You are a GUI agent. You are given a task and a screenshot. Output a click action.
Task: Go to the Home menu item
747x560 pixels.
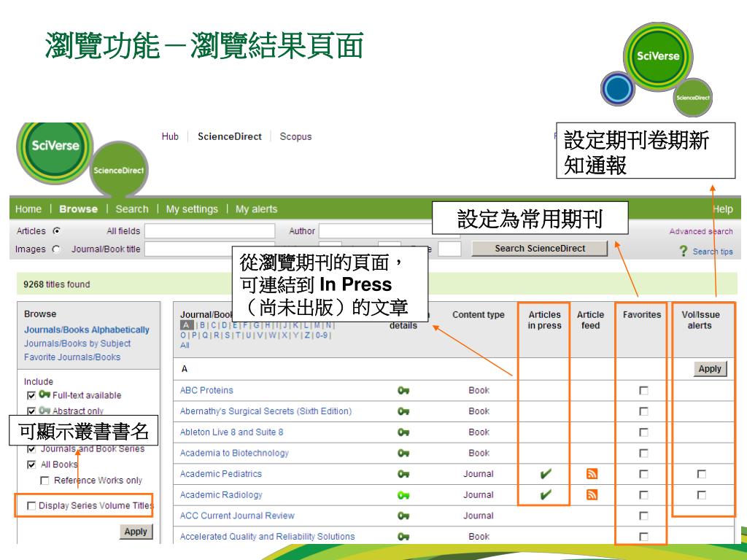click(28, 209)
